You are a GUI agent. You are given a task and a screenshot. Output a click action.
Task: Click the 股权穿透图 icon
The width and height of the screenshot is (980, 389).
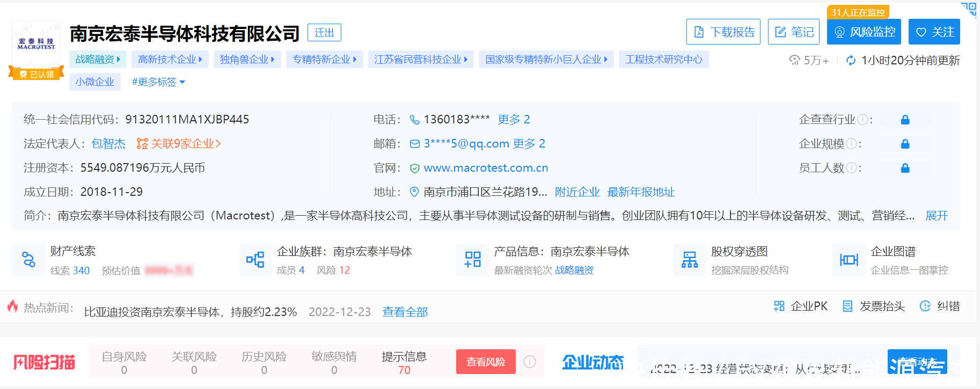pos(690,260)
